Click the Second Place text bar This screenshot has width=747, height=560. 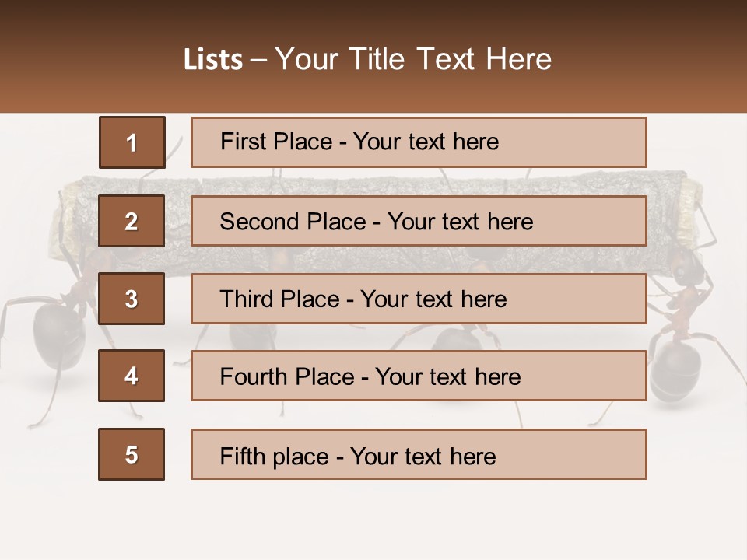(x=419, y=221)
